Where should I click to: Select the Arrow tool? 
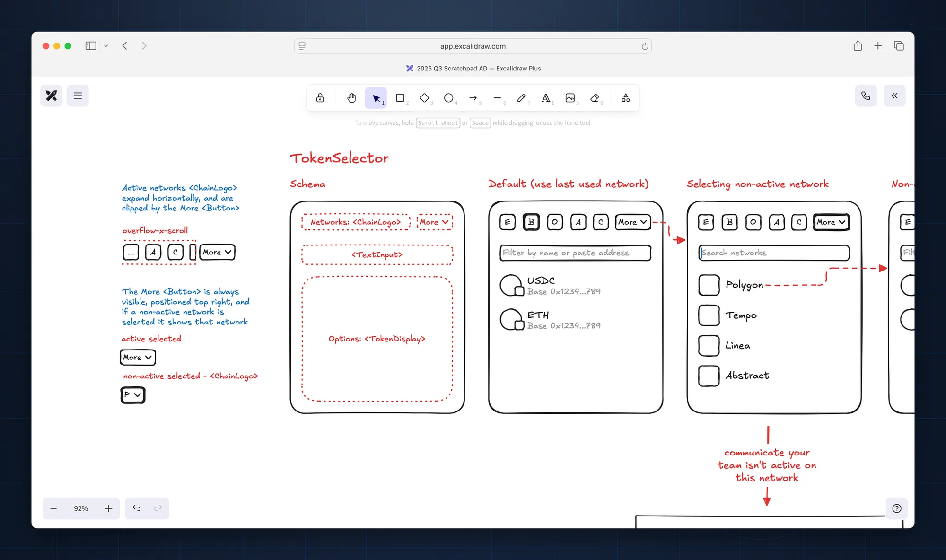tap(473, 98)
